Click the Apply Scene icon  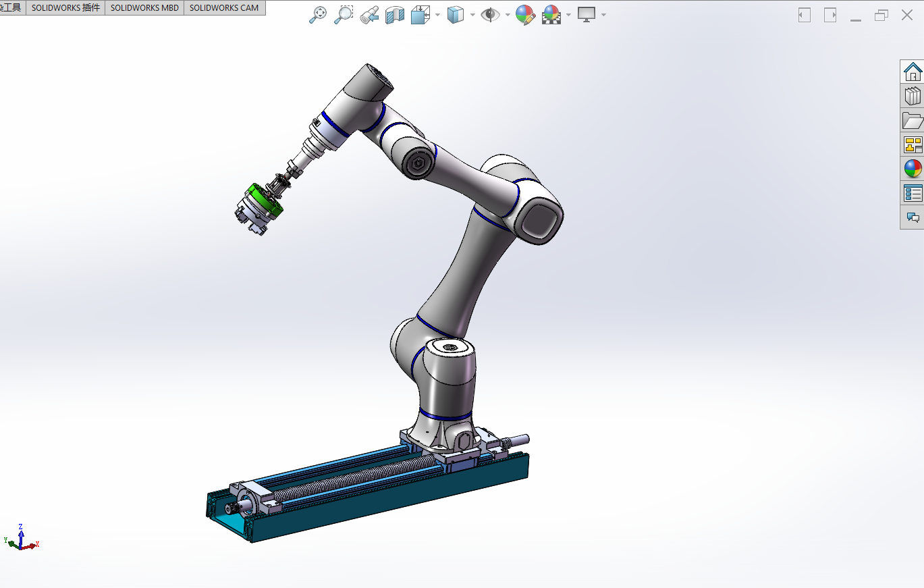pos(551,15)
